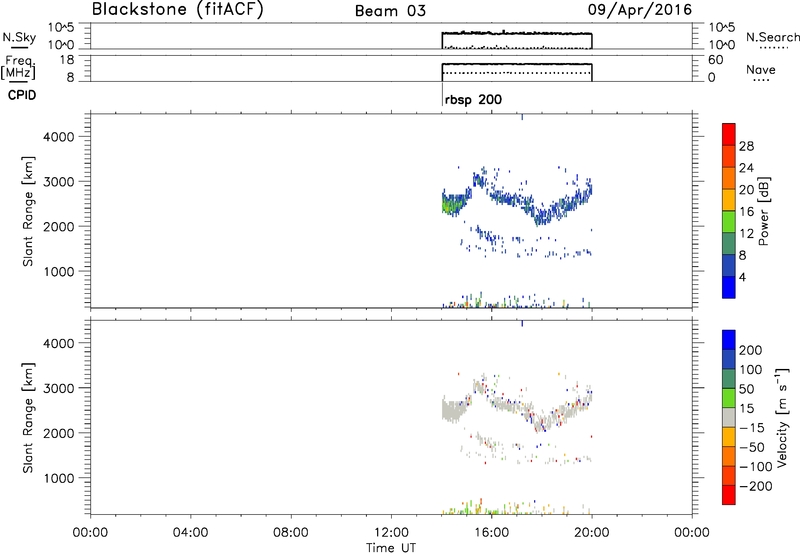The image size is (800, 554).
Task: Click the 'N.Search' legend label
Action: pyautogui.click(x=773, y=37)
